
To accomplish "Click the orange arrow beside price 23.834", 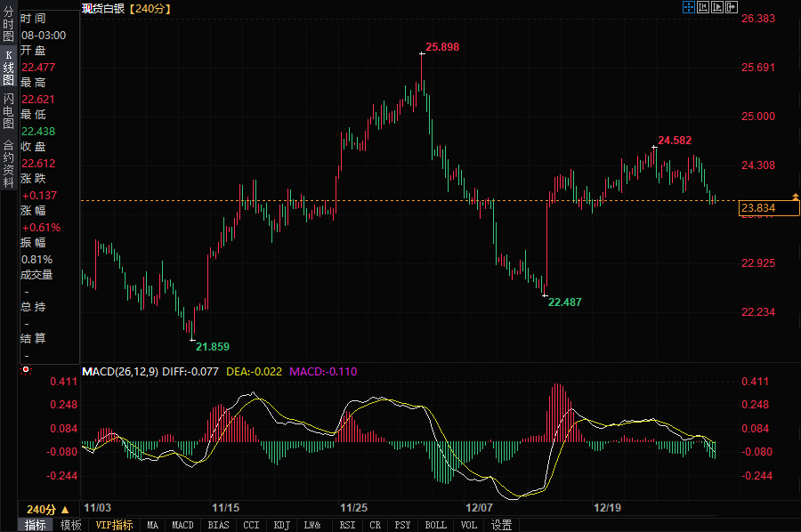I will pyautogui.click(x=795, y=196).
